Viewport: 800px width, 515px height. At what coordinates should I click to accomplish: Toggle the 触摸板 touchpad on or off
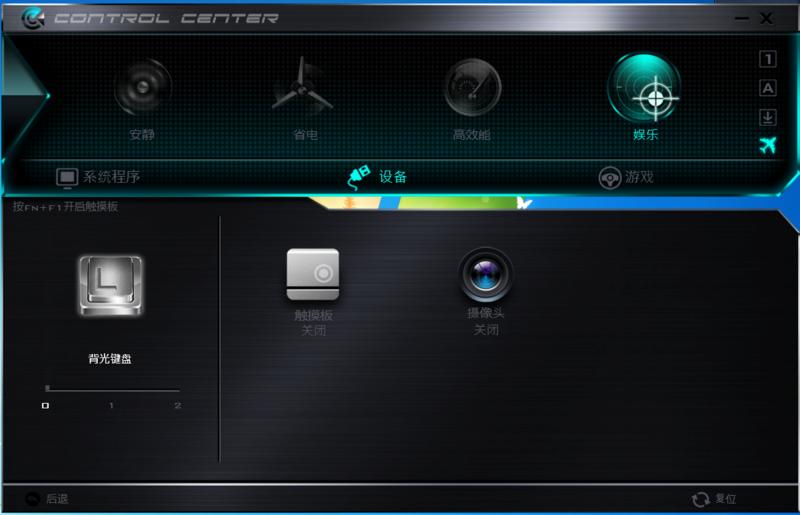click(x=313, y=275)
